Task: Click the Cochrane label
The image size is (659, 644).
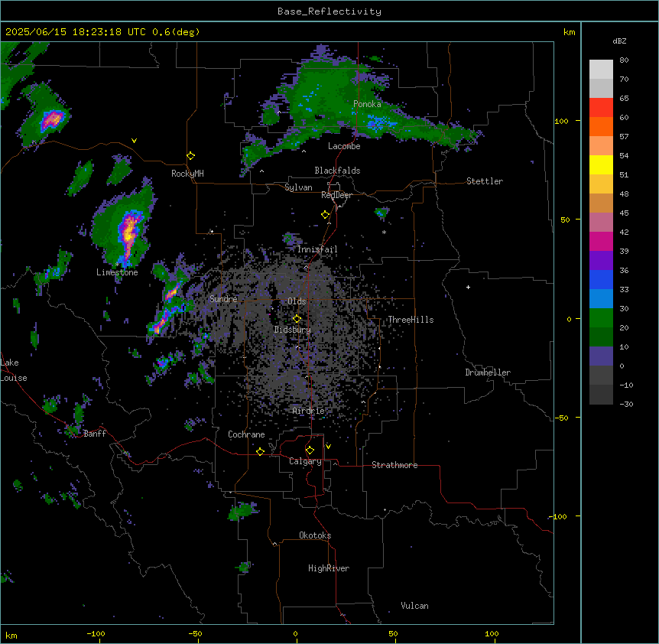Action: point(246,434)
